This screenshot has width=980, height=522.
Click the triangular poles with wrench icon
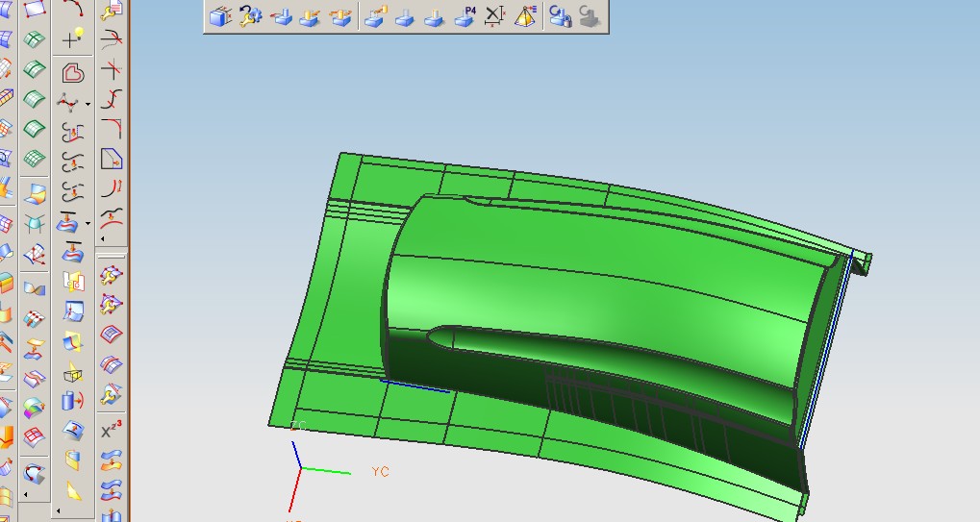112,304
